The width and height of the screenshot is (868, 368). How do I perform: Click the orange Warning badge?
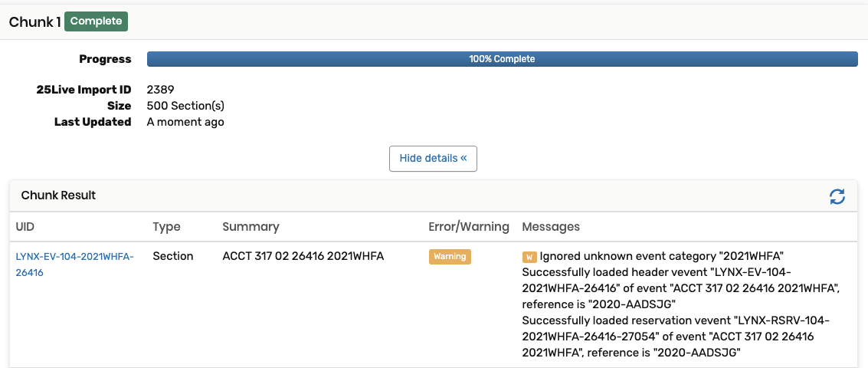pyautogui.click(x=450, y=257)
